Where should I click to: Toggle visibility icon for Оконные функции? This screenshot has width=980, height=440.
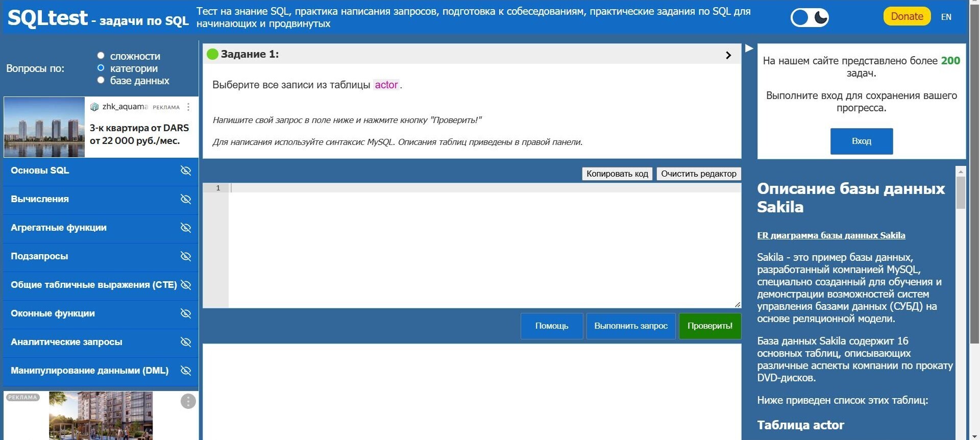tap(186, 313)
